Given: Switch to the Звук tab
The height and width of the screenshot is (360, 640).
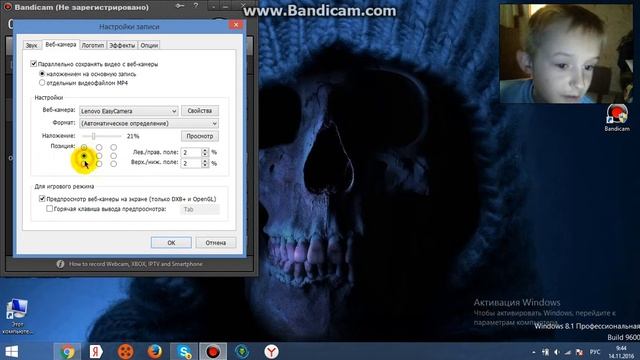Looking at the screenshot, I should 31,45.
